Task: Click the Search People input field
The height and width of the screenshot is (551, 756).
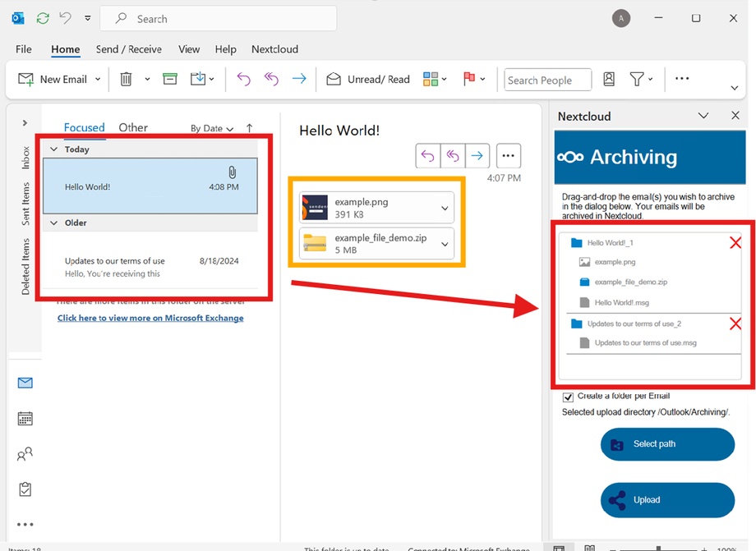Action: 547,80
